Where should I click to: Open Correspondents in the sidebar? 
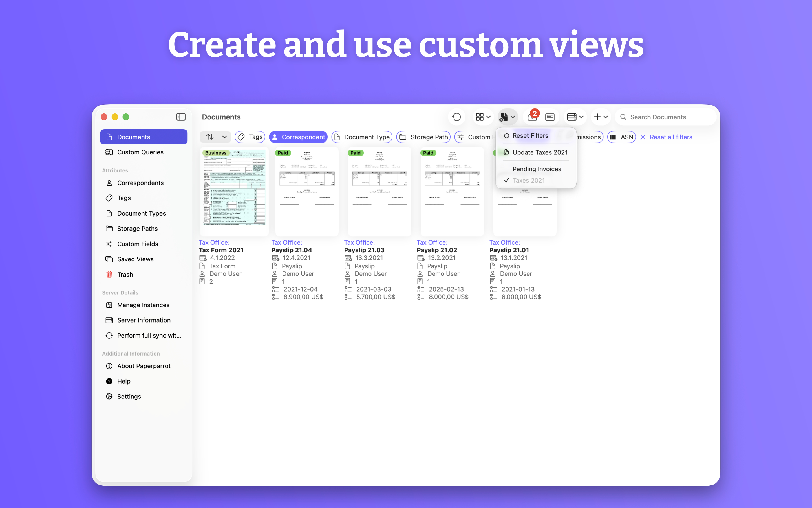click(144, 183)
